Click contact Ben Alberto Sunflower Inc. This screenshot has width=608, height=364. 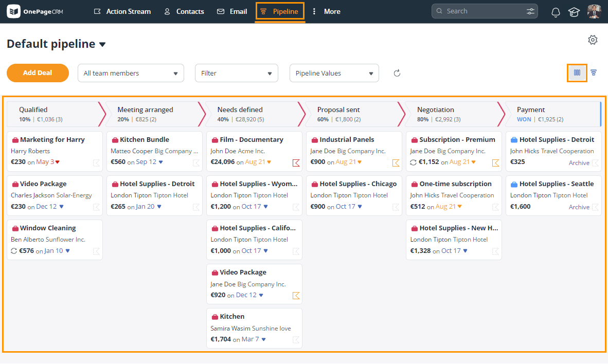click(48, 240)
